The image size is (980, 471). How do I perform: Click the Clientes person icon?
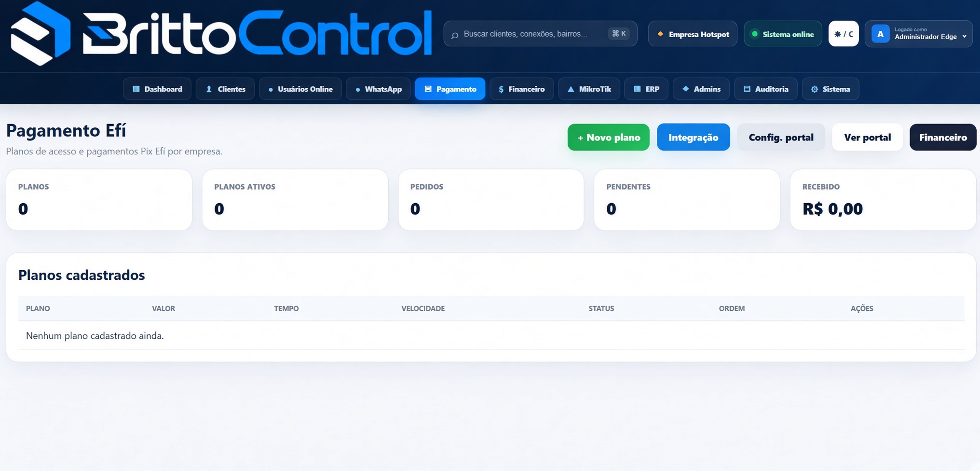tap(209, 89)
